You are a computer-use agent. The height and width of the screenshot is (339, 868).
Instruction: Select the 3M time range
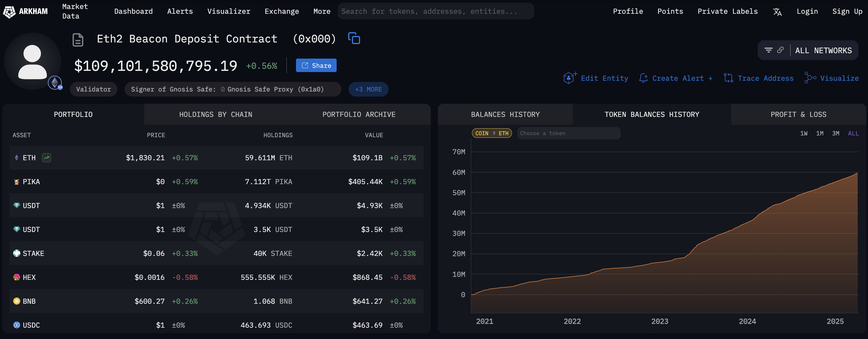coord(836,133)
